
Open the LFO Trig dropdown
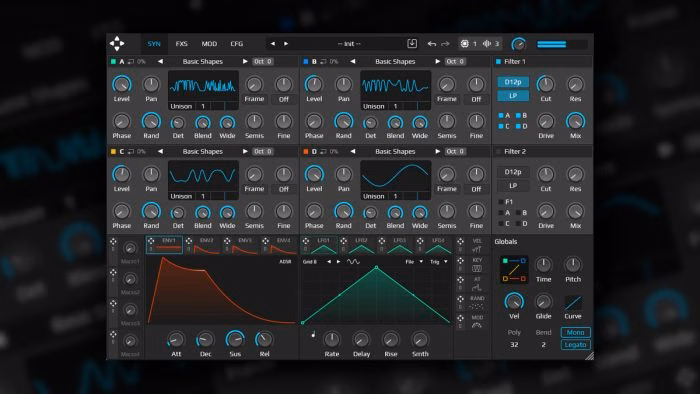[438, 262]
